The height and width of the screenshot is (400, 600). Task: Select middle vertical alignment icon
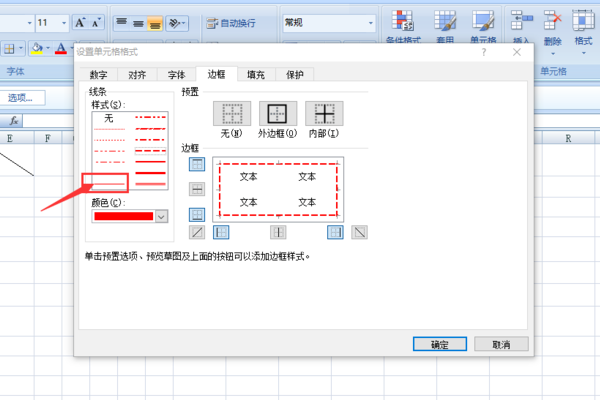coord(138,23)
